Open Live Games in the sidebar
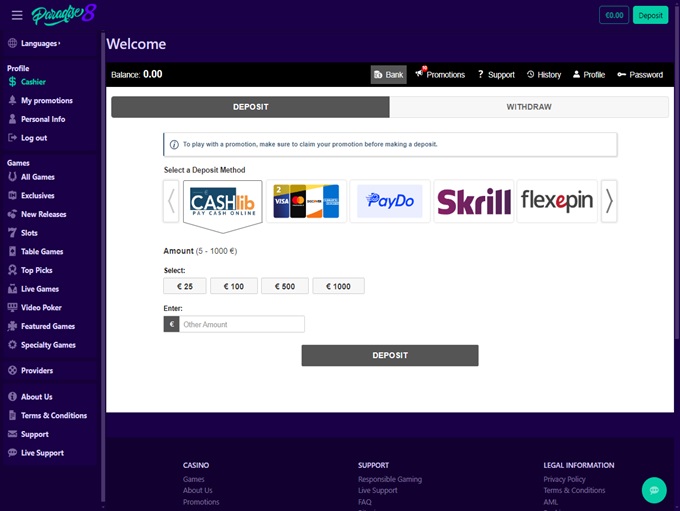 [x=40, y=289]
